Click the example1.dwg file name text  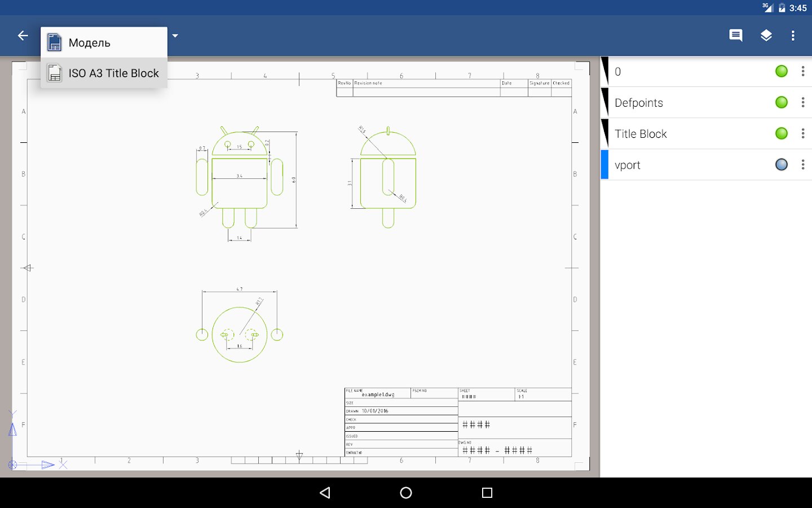378,395
